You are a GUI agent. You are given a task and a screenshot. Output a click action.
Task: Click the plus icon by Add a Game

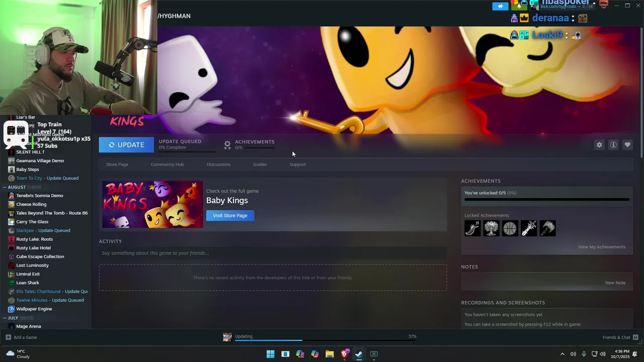(x=8, y=337)
